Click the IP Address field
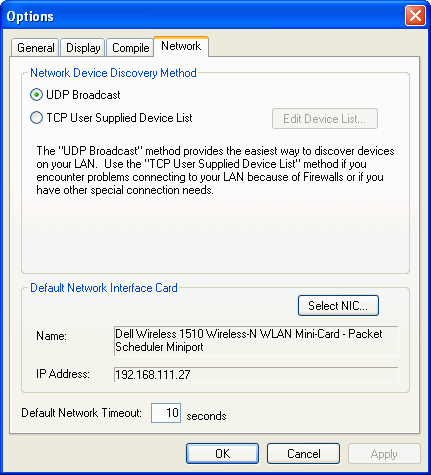This screenshot has width=431, height=475. [256, 375]
